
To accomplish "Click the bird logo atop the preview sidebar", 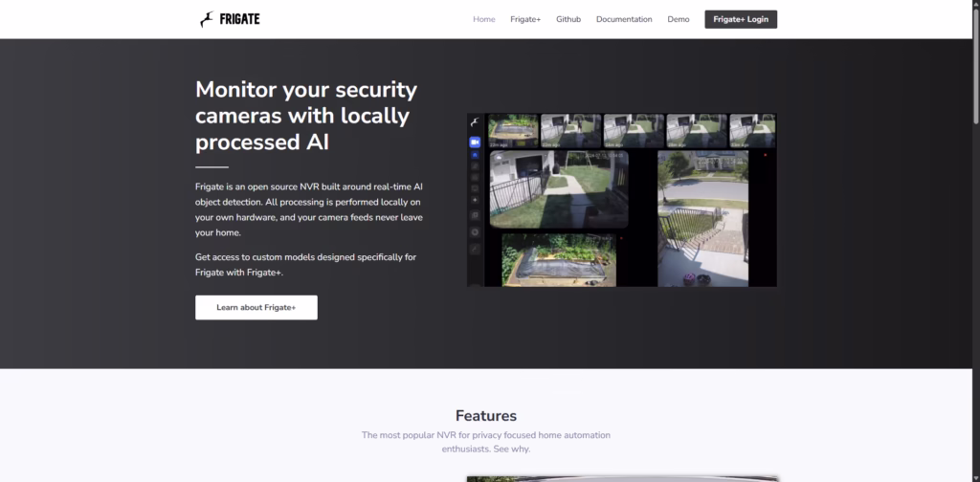I will pyautogui.click(x=475, y=123).
